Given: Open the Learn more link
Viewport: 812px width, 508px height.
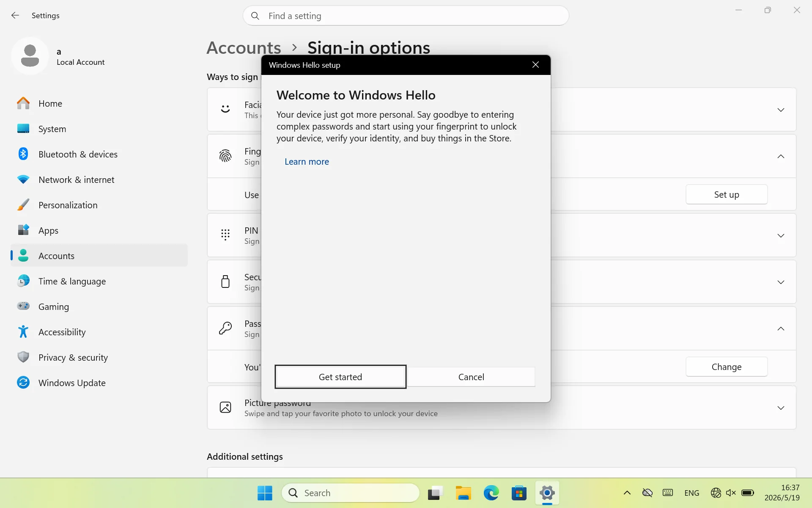Looking at the screenshot, I should pyautogui.click(x=307, y=162).
